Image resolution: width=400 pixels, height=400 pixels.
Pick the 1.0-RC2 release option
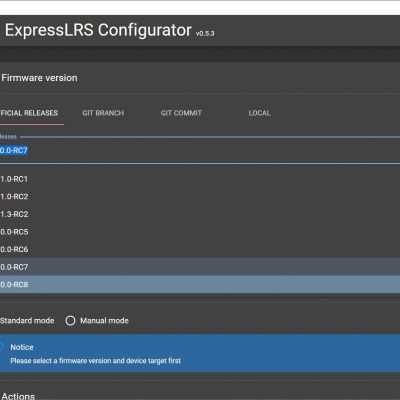200,197
